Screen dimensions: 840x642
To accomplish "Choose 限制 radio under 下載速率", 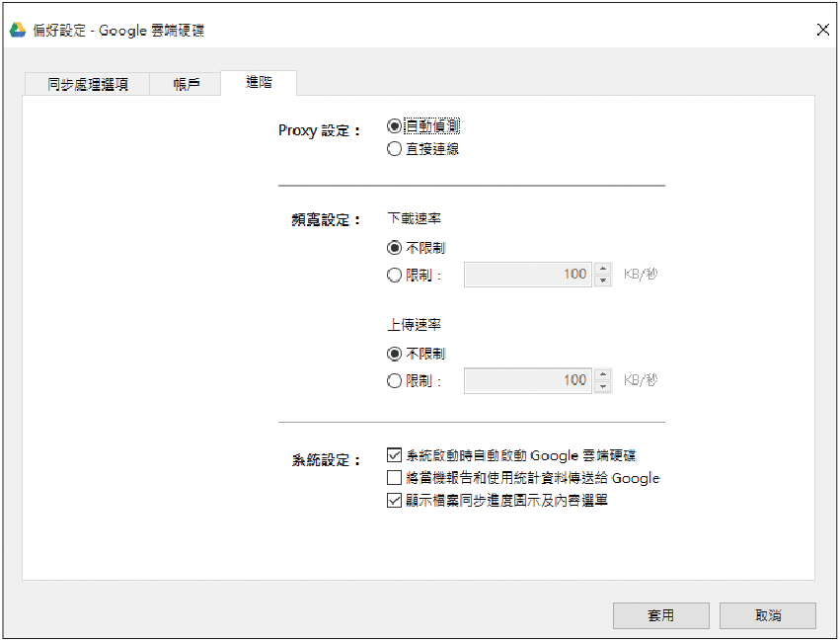I will click(415, 276).
